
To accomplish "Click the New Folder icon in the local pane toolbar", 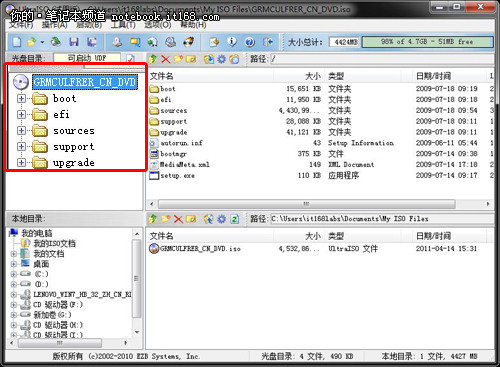I will click(166, 219).
